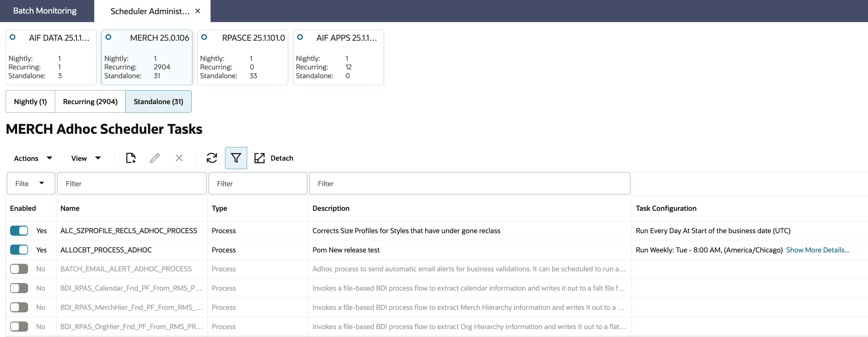This screenshot has width=868, height=337.
Task: Enable BATCH_EMAIL_ALERT_ADHOC_PROCESS toggle
Action: pos(19,269)
